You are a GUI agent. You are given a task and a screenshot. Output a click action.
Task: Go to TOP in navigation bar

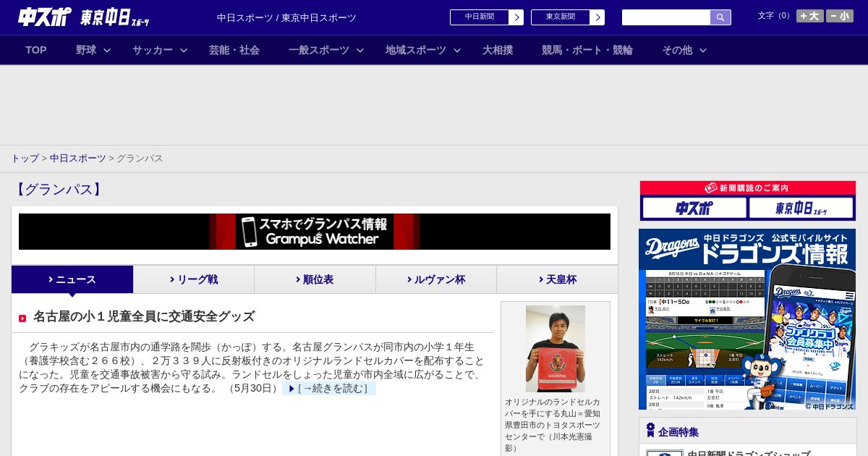pyautogui.click(x=36, y=50)
